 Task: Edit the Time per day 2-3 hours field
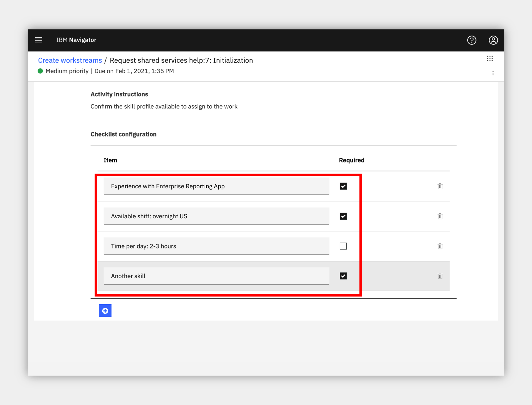click(x=216, y=246)
